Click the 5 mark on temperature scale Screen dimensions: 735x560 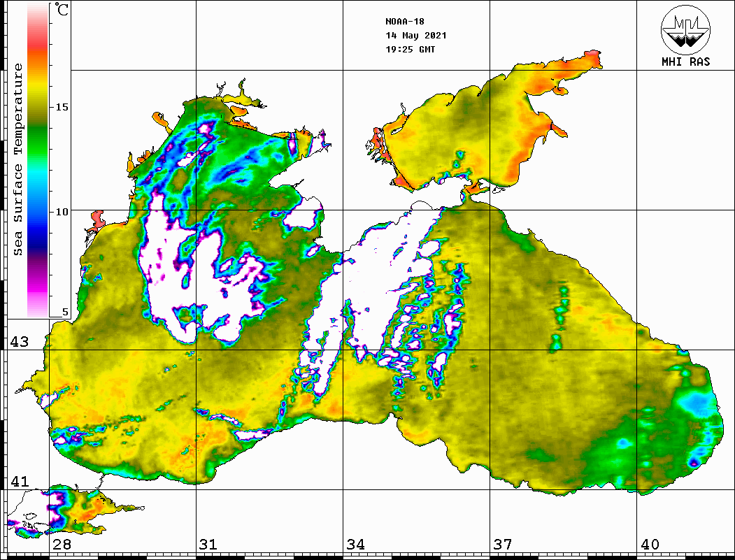[65, 312]
